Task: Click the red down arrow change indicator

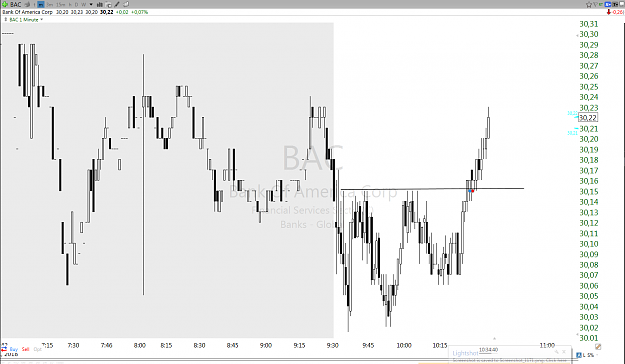Action: 609,12
